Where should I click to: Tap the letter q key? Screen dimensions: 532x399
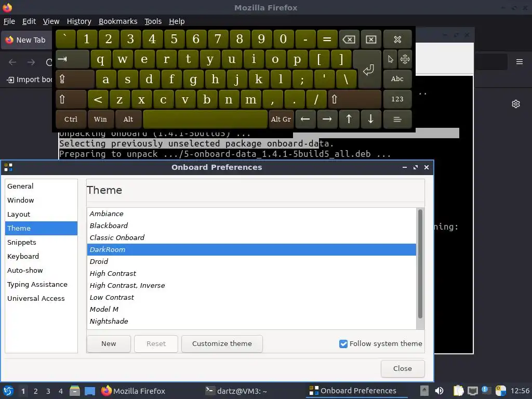click(x=100, y=59)
